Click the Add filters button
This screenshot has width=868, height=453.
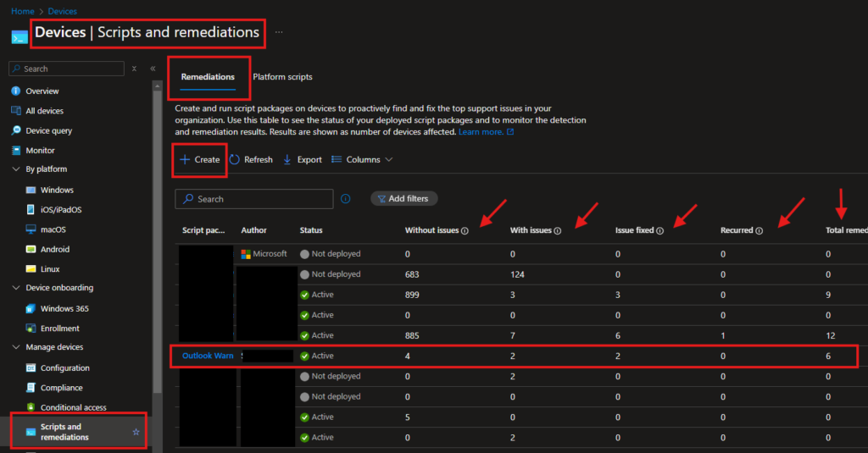pyautogui.click(x=404, y=198)
